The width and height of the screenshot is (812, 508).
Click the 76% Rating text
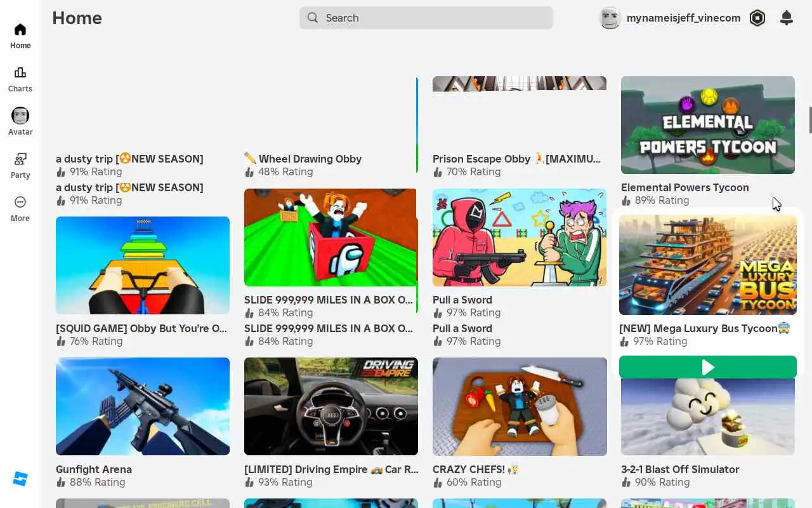click(96, 341)
